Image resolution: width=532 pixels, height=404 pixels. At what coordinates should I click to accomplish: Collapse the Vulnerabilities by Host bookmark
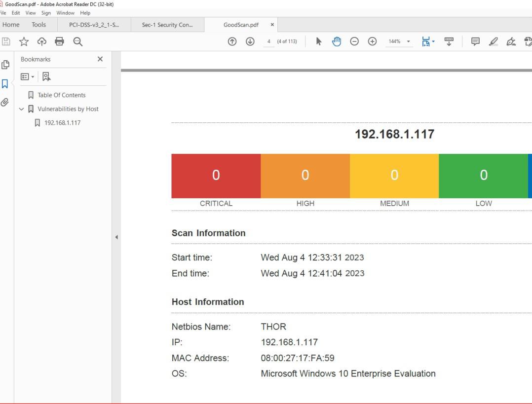tap(21, 109)
